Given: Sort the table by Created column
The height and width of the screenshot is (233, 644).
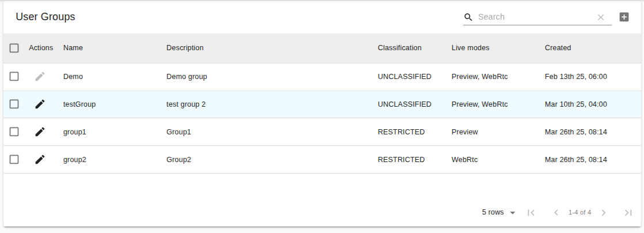Looking at the screenshot, I should (x=558, y=48).
